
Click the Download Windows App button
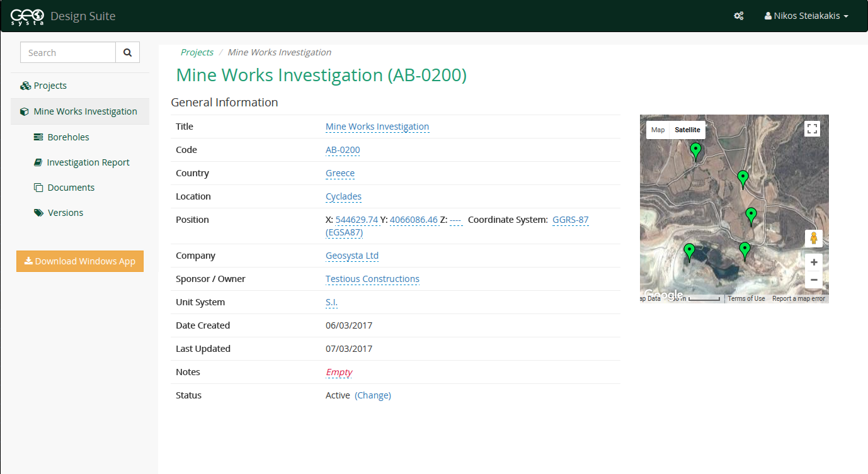coord(80,261)
